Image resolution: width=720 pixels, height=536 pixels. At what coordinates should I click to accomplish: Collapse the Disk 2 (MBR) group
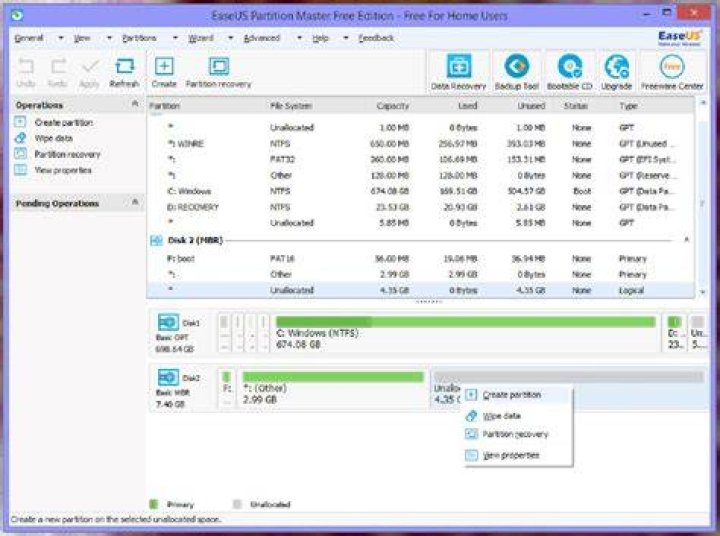point(686,239)
